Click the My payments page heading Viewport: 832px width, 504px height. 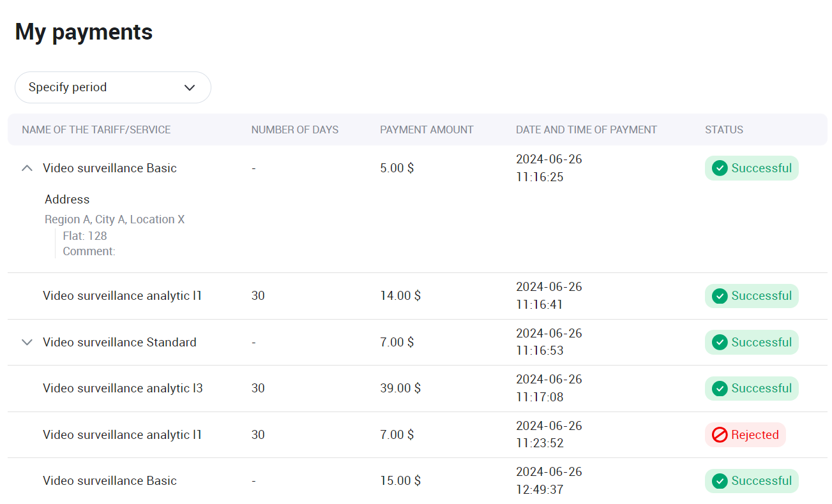tap(84, 32)
